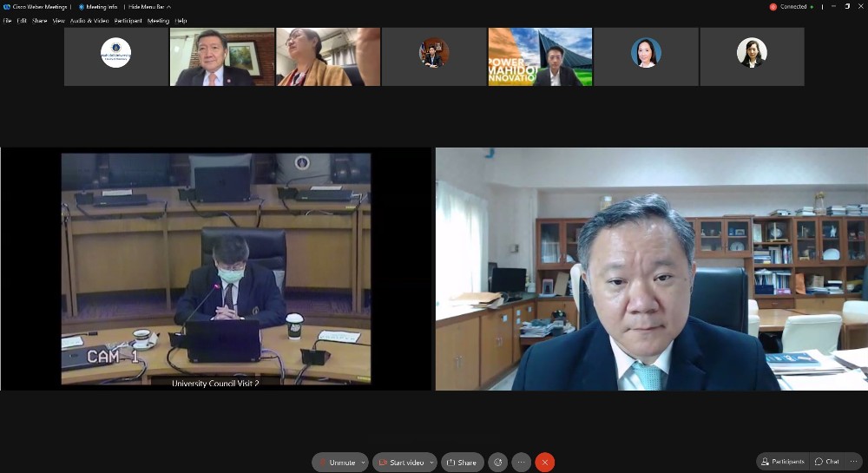
Task: Open the reactions emoji icon
Action: [497, 463]
